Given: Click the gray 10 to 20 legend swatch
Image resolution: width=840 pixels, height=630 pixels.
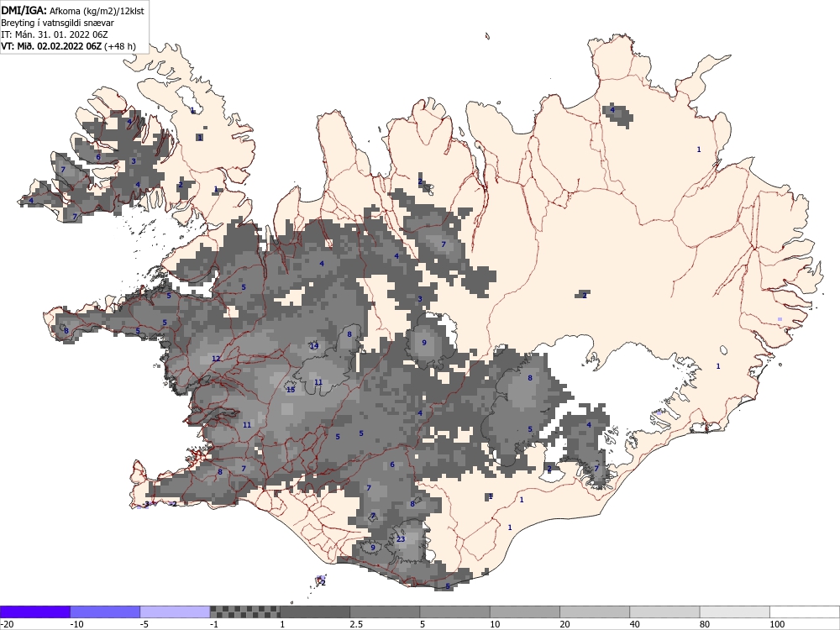Looking at the screenshot, I should pyautogui.click(x=525, y=612).
